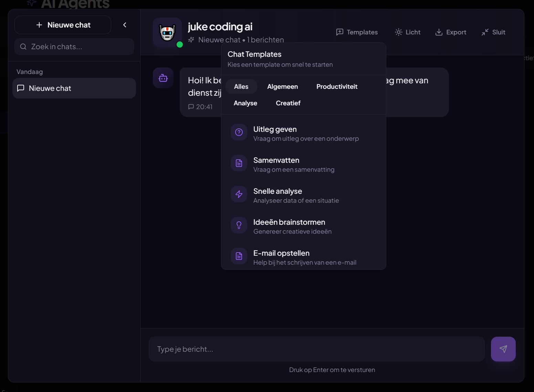
Task: Open the Analyse template filter
Action: point(245,103)
